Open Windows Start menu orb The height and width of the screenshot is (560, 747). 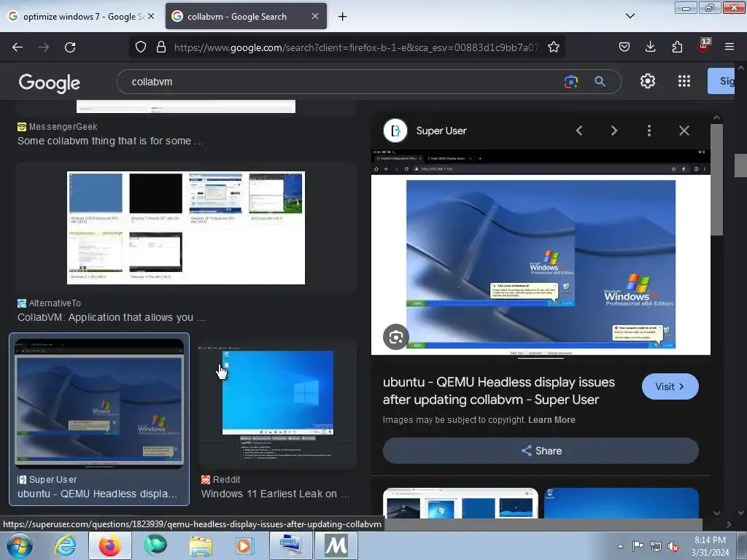click(19, 545)
